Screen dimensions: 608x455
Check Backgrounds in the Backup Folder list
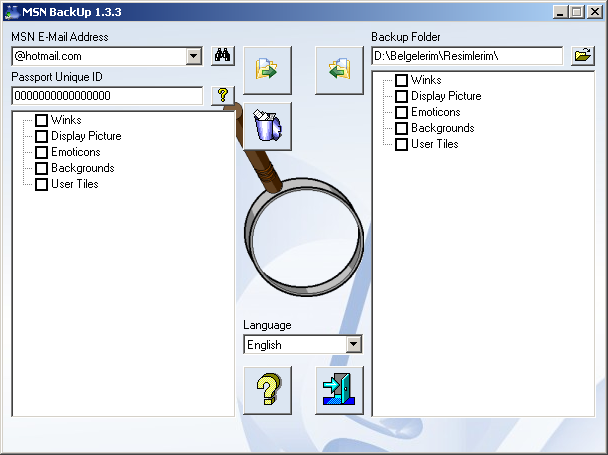point(401,128)
